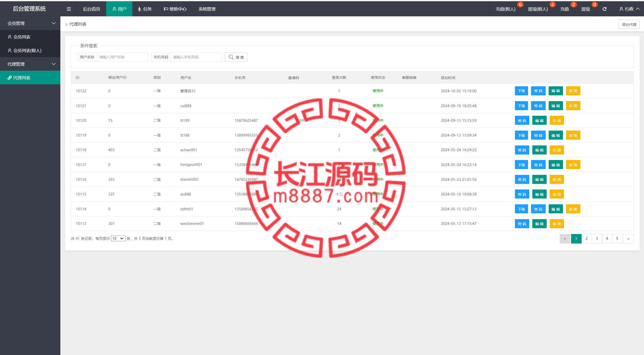Click phone number 15879625487
This screenshot has width=644, height=355.
tap(246, 121)
